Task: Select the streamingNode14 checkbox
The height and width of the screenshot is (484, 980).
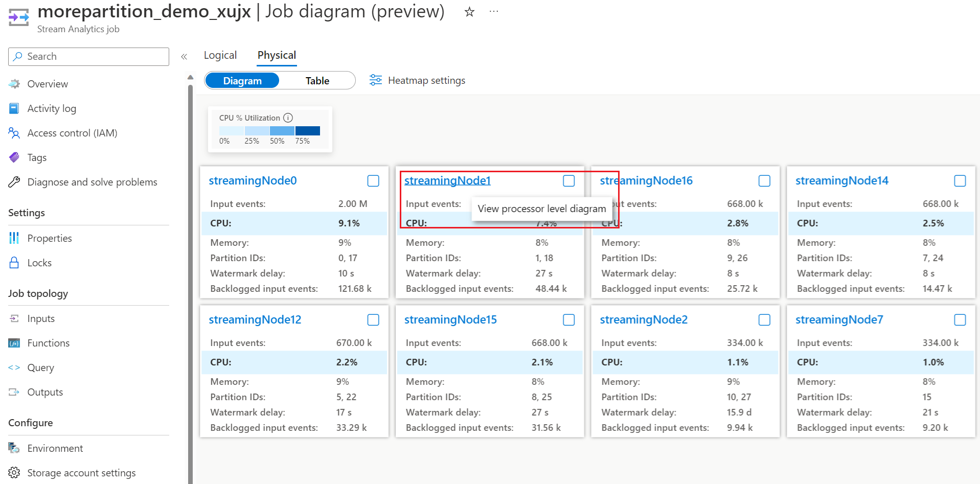Action: coord(960,181)
